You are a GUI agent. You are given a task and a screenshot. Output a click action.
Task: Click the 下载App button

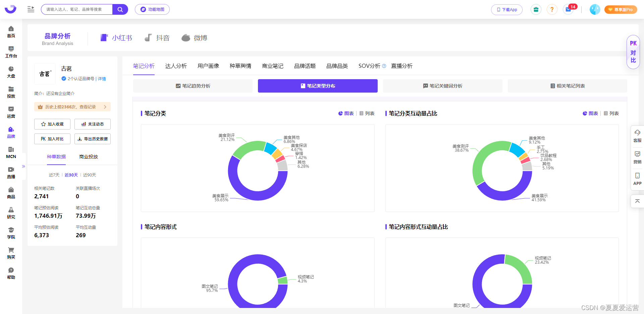tap(507, 10)
